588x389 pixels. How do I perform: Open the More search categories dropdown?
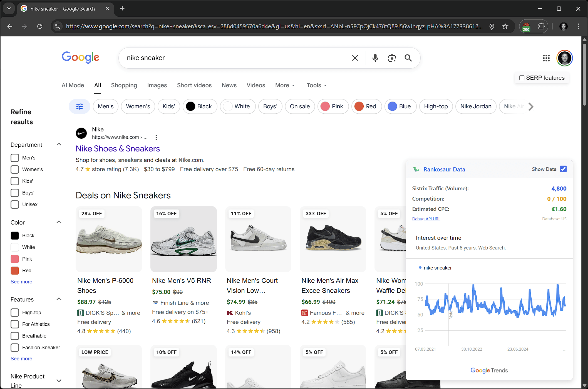284,85
